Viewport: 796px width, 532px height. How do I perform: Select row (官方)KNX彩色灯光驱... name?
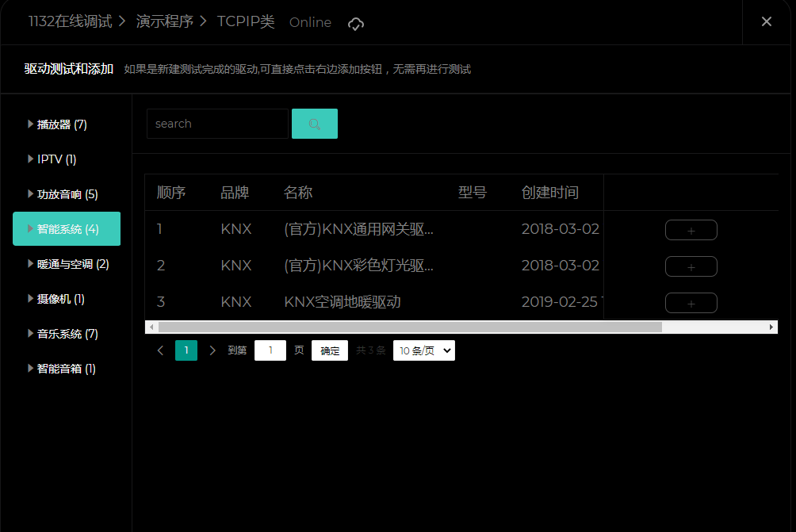point(358,266)
